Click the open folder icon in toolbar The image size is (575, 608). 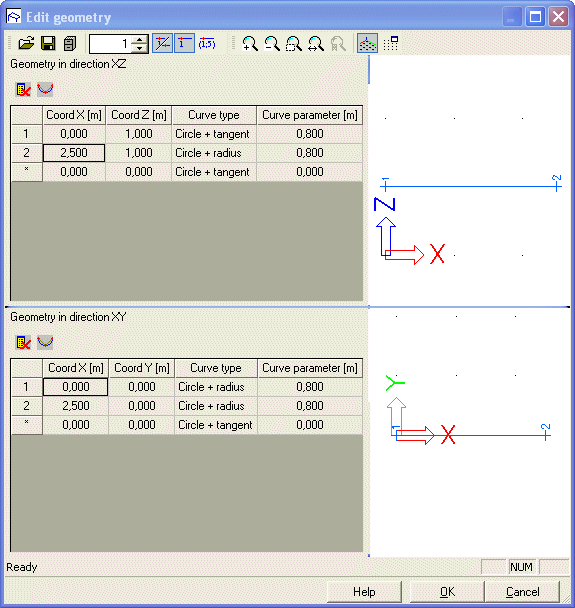click(x=26, y=43)
